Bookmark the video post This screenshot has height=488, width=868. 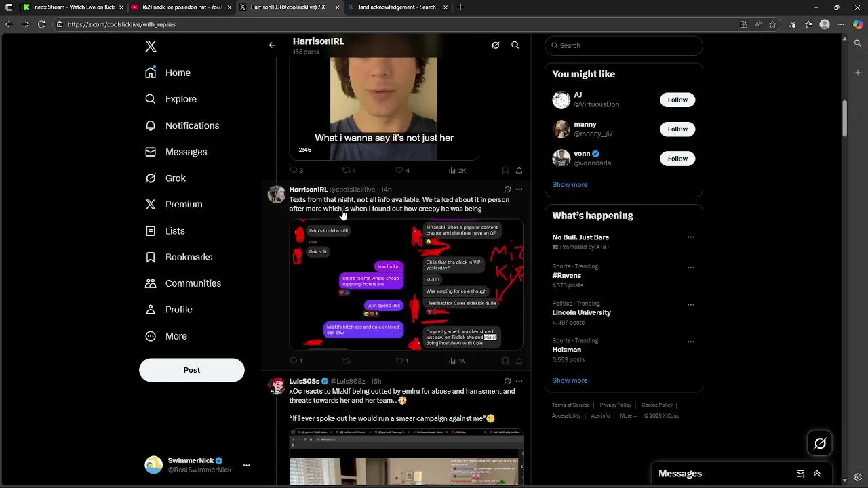(x=505, y=170)
